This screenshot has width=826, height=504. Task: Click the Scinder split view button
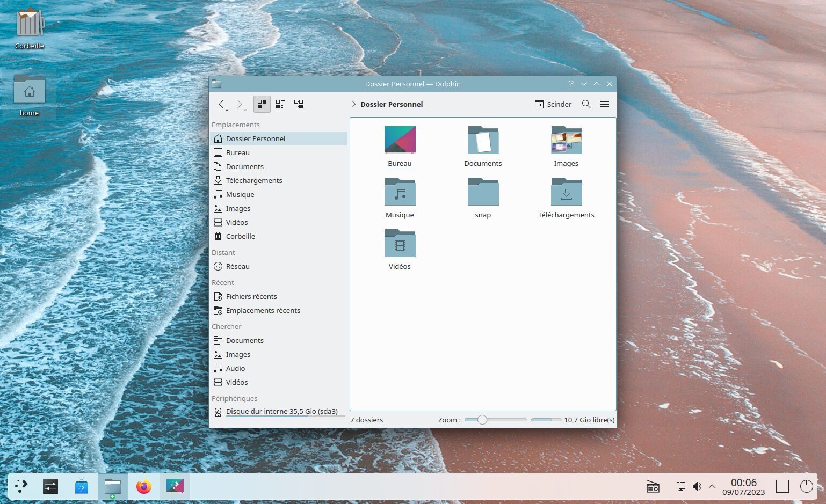point(553,104)
